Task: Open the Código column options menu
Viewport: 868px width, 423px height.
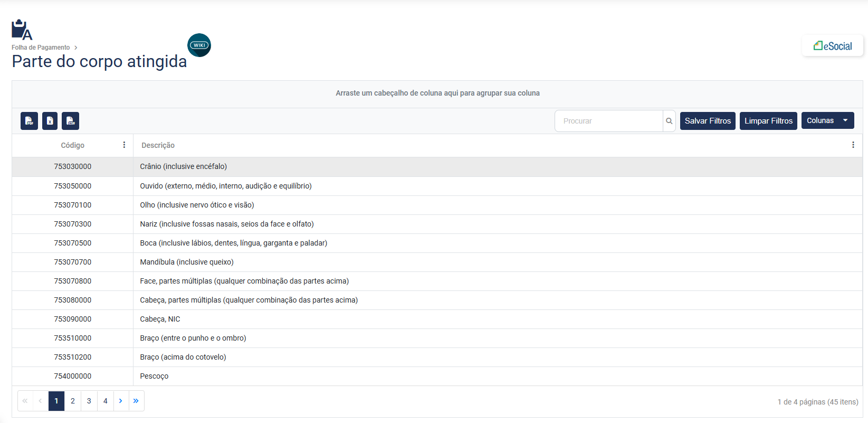Action: [x=124, y=145]
